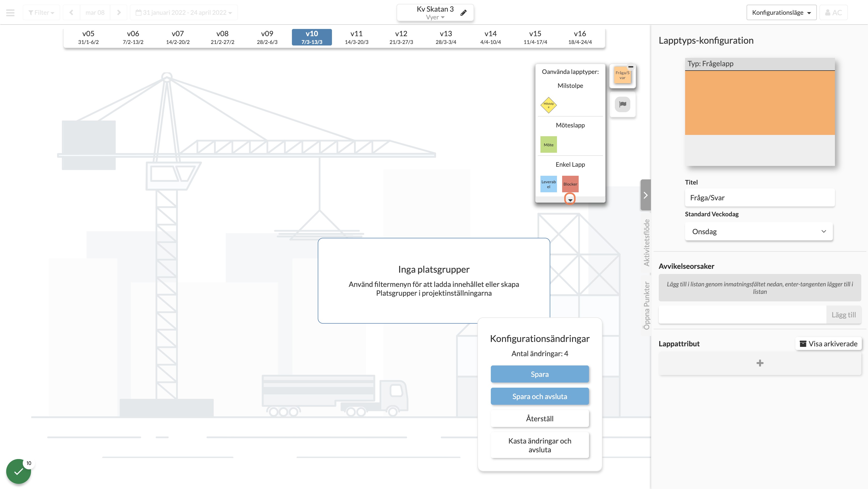Focus the Avvikelseorsaker input field
868x489 pixels.
(742, 315)
